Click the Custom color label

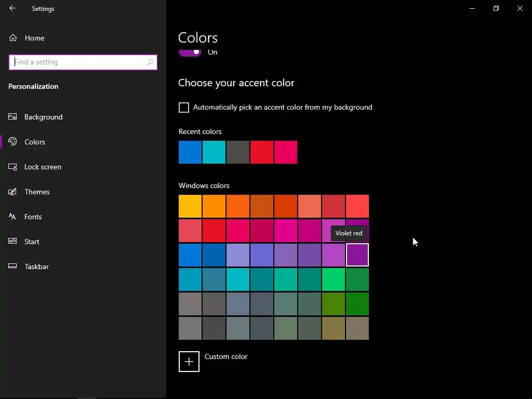point(226,356)
